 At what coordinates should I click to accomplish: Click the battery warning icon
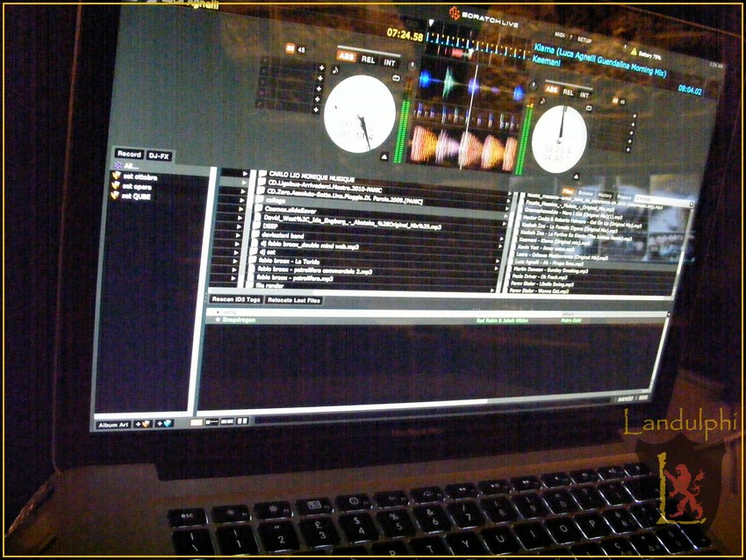(x=634, y=51)
